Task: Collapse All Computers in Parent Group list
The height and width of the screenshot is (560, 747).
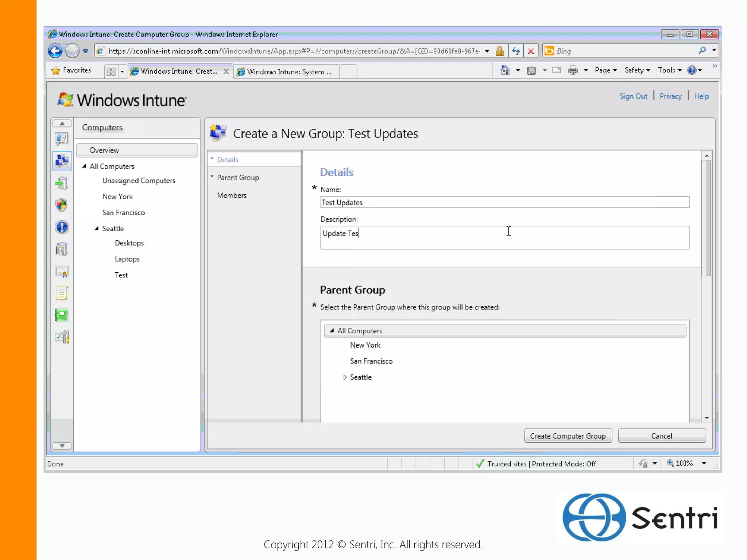Action: [x=332, y=331]
